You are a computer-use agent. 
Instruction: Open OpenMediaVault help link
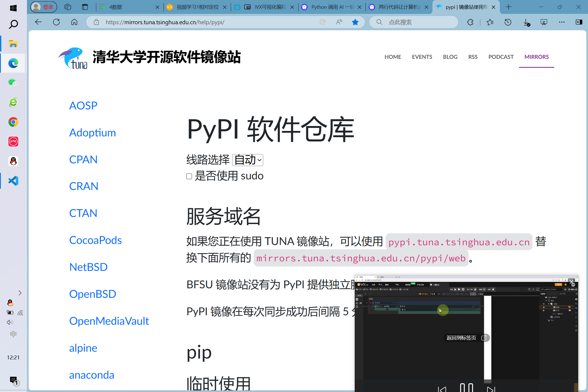pos(109,321)
